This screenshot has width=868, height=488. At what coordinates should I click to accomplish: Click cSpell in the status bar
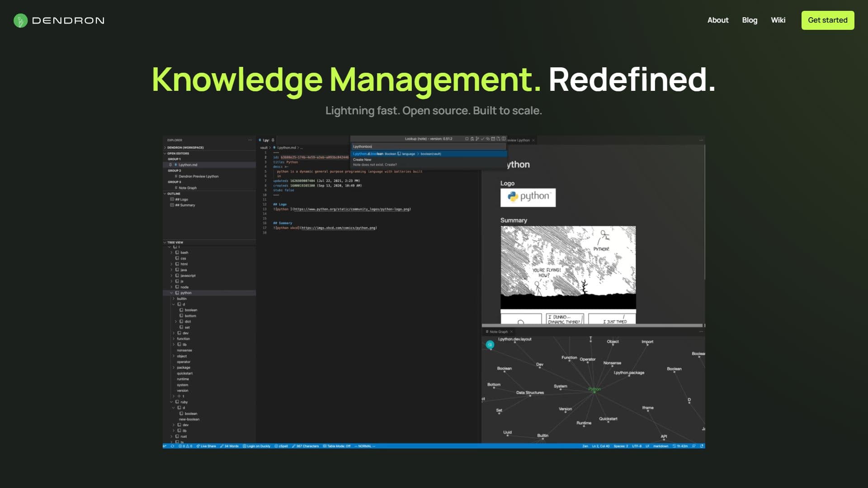point(281,446)
